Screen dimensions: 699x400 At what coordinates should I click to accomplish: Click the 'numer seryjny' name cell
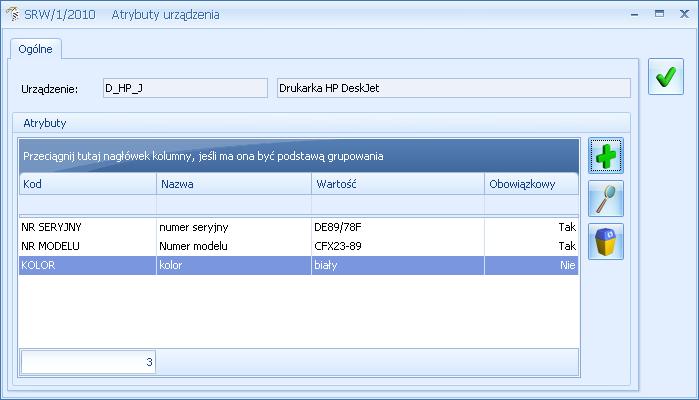234,227
